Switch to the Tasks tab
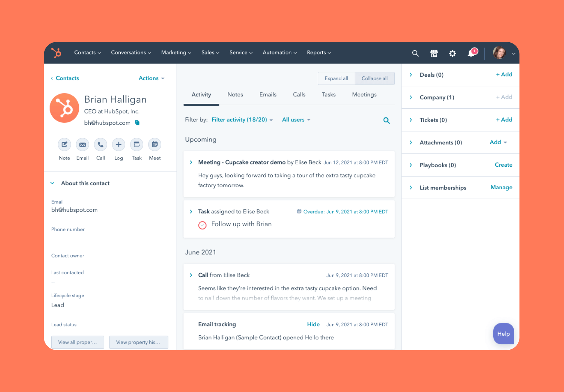564x392 pixels. (x=328, y=94)
